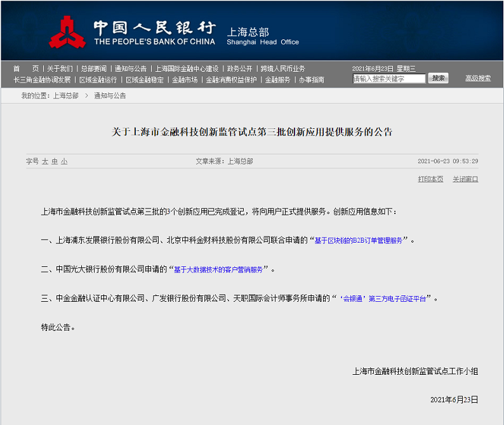Click 通知与公告 breadcrumb link

110,95
